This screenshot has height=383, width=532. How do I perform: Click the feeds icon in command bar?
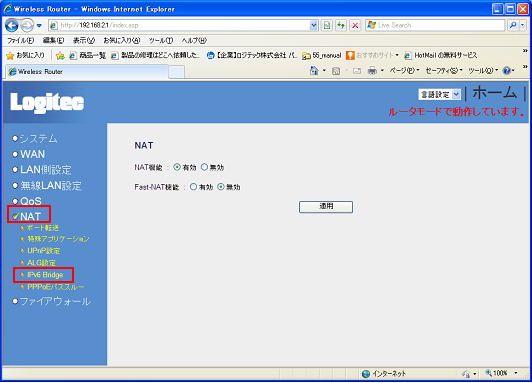pos(336,71)
